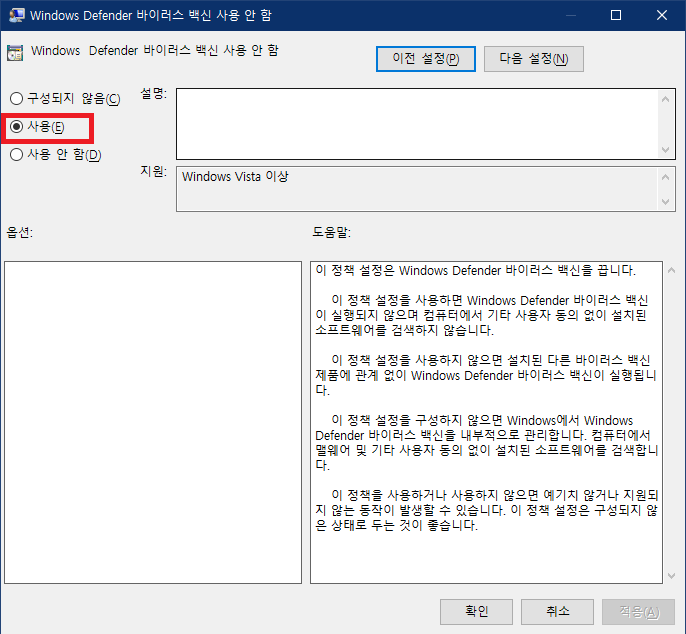
Task: Click the 적용(A) button
Action: 638,611
